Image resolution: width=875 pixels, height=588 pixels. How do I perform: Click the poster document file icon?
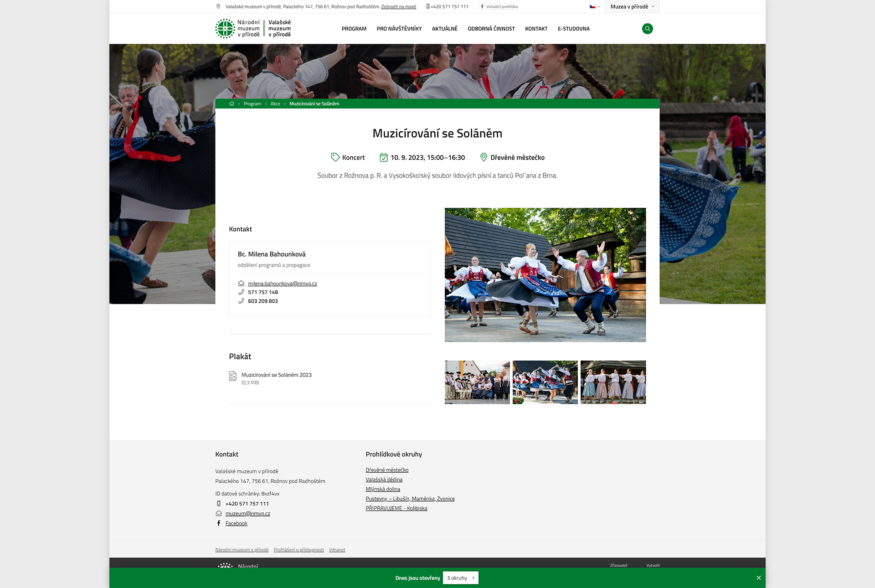click(x=233, y=376)
